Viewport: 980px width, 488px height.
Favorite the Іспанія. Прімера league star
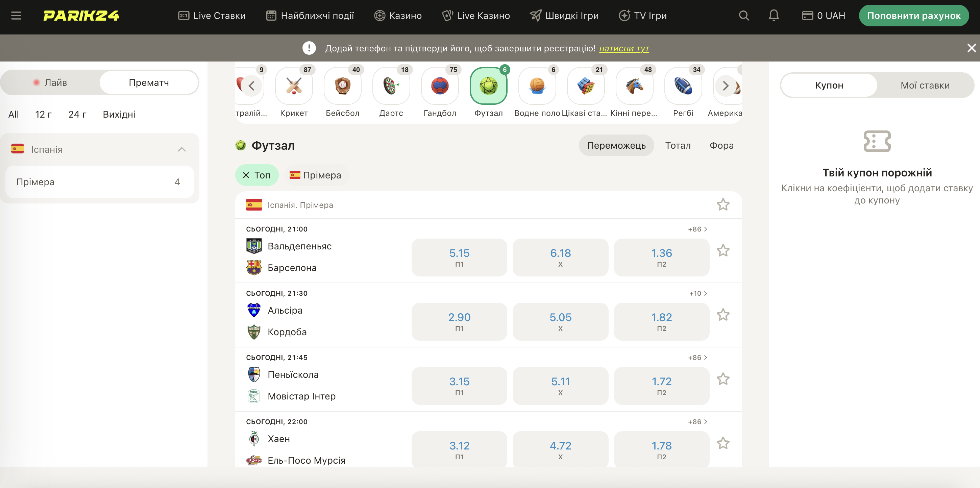(723, 205)
